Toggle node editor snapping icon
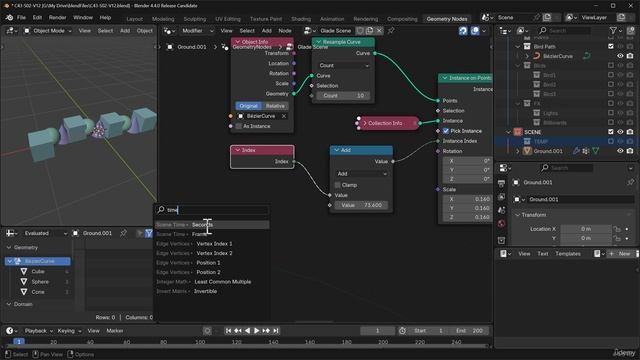This screenshot has width=640, height=360. point(463,31)
